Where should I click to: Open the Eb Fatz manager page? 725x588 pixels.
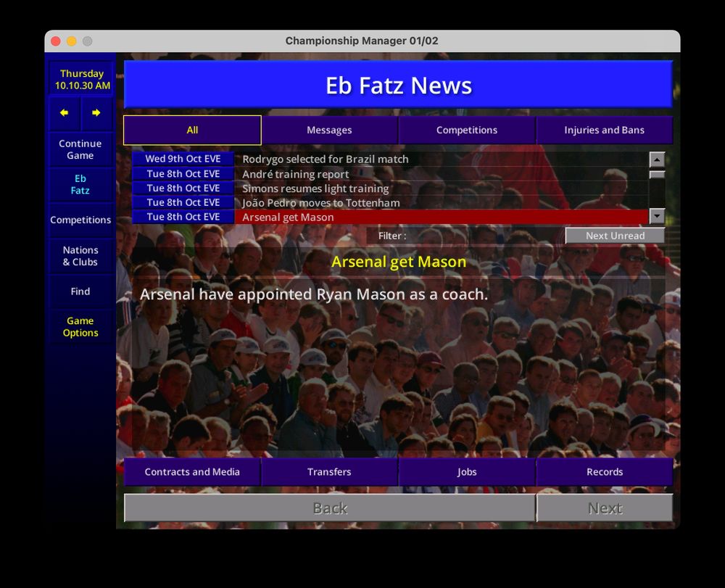[x=80, y=184]
